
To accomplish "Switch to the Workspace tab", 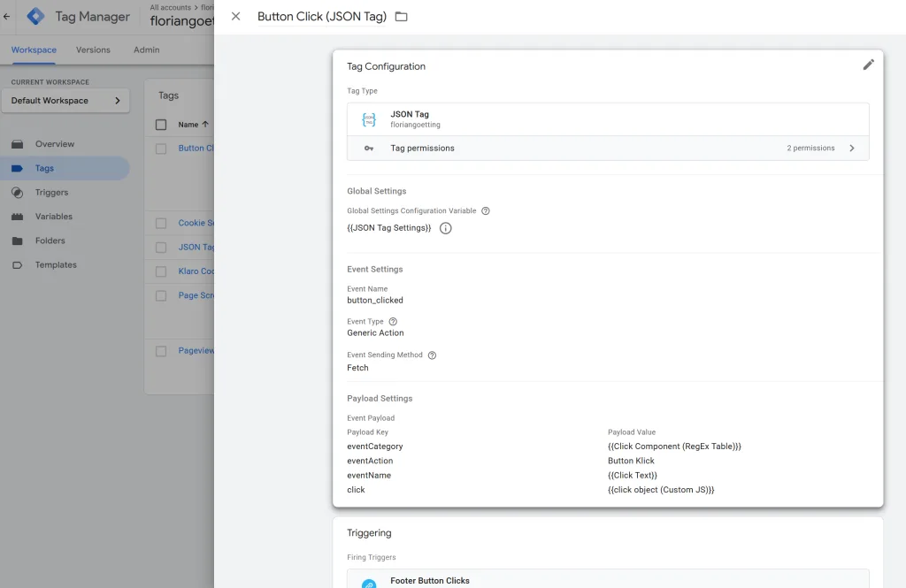I will pyautogui.click(x=35, y=50).
